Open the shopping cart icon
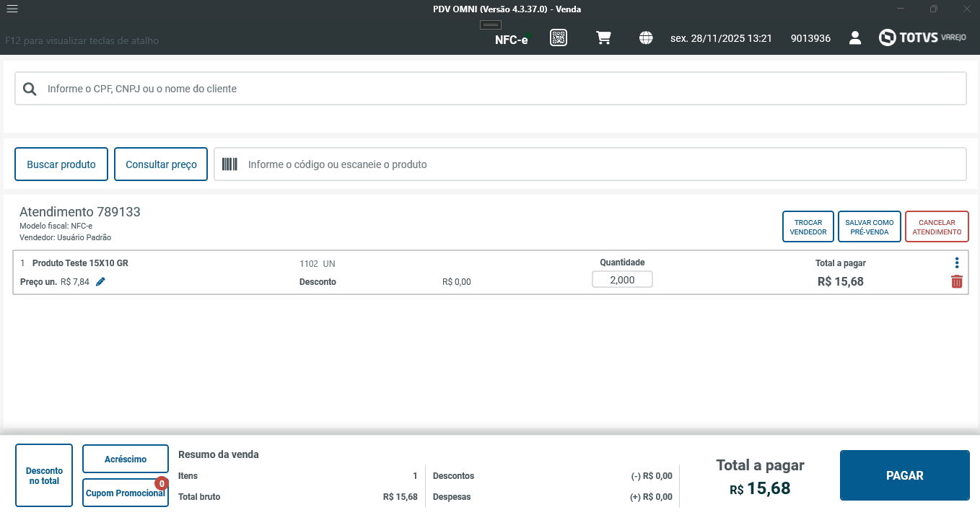The height and width of the screenshot is (515, 980). [x=603, y=38]
